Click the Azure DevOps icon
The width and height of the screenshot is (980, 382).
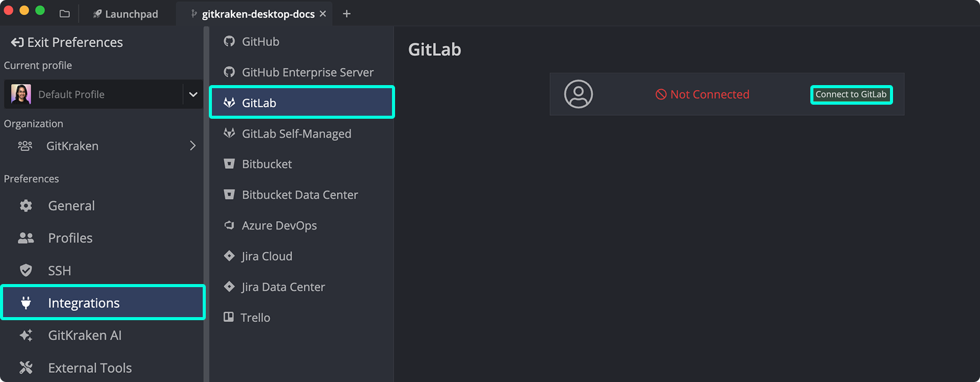tap(229, 225)
